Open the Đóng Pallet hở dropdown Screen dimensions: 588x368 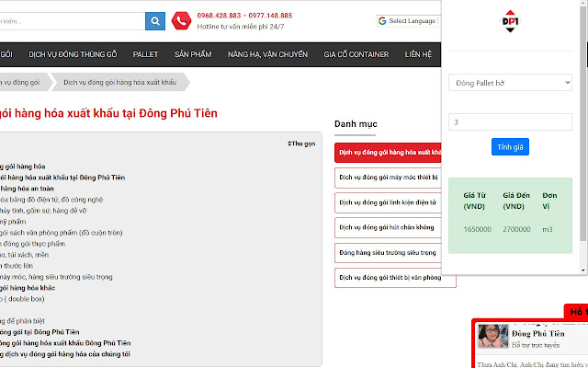pyautogui.click(x=510, y=83)
